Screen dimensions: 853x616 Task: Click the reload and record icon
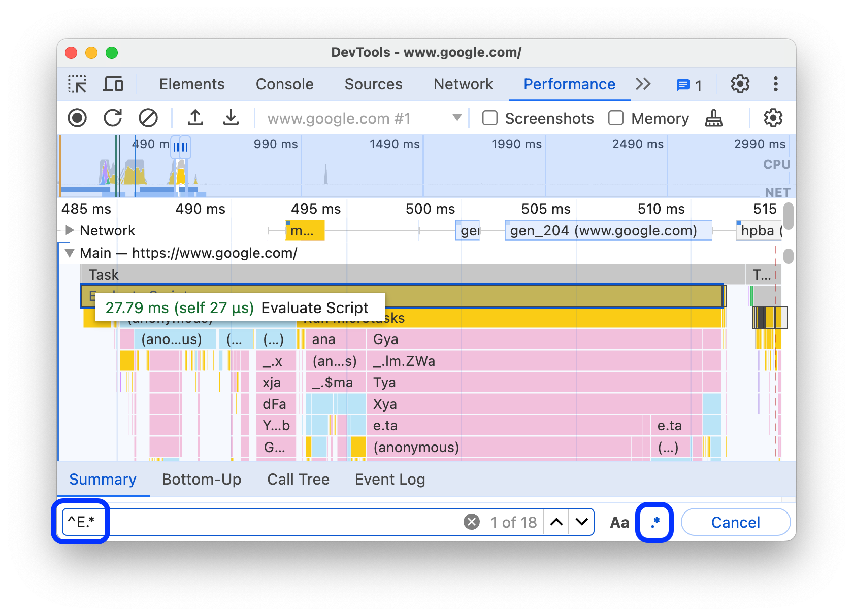pyautogui.click(x=113, y=118)
